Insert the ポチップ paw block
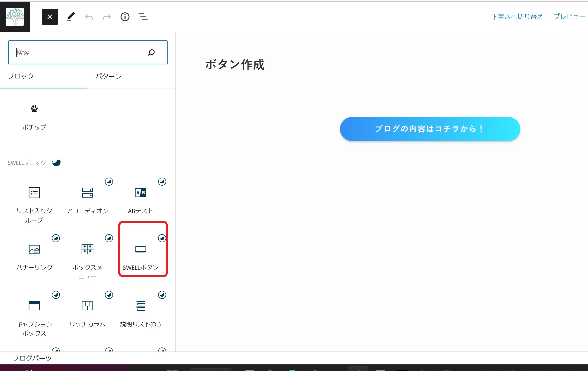588x371 pixels. [x=34, y=117]
